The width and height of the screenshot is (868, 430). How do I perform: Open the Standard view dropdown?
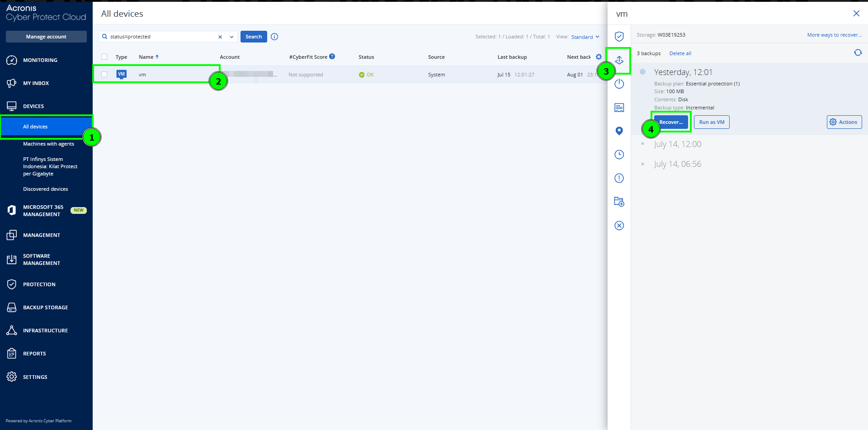tap(585, 37)
